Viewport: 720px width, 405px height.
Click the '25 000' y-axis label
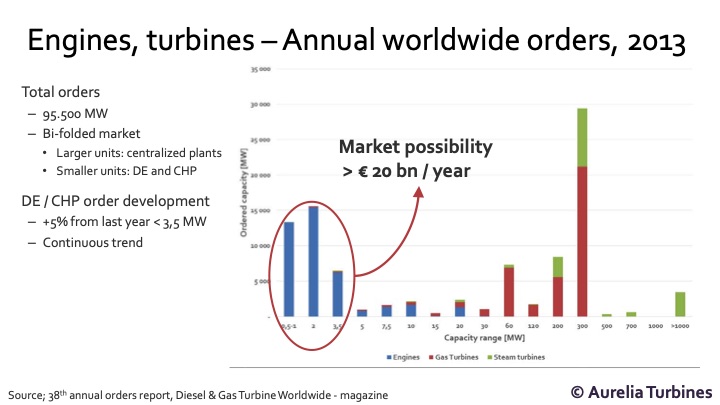pos(260,140)
